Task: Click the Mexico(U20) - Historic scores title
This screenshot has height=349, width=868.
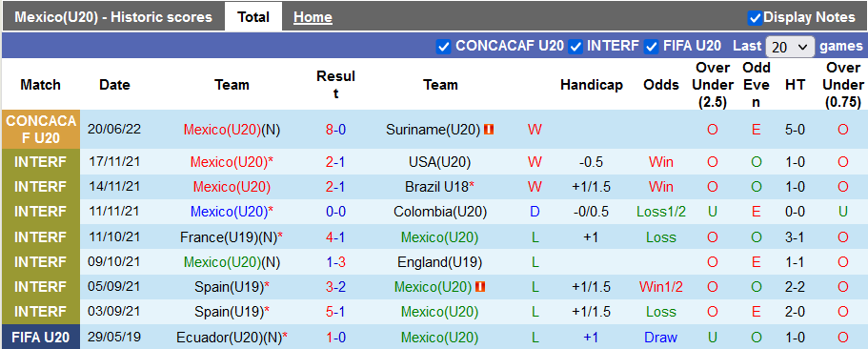Action: 113,17
